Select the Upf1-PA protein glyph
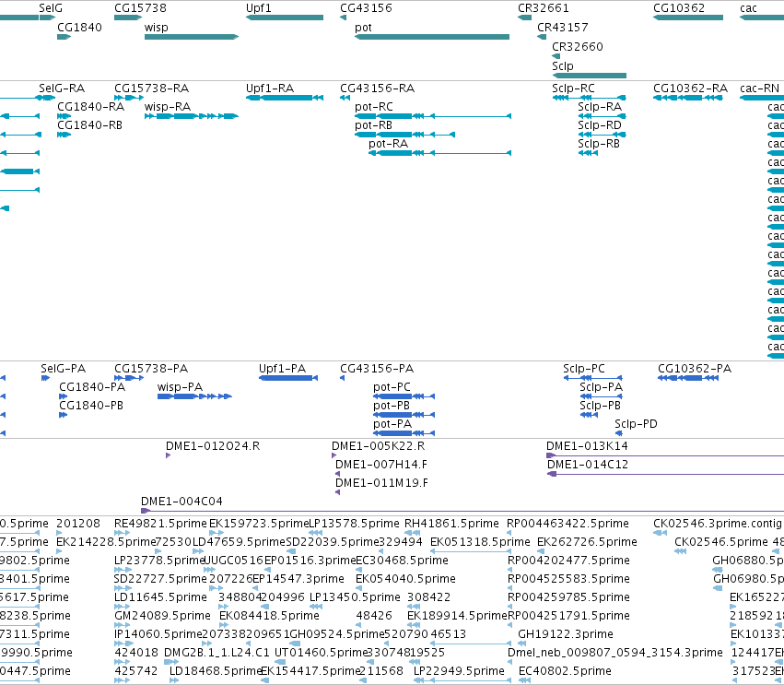The height and width of the screenshot is (685, 784). (x=288, y=378)
